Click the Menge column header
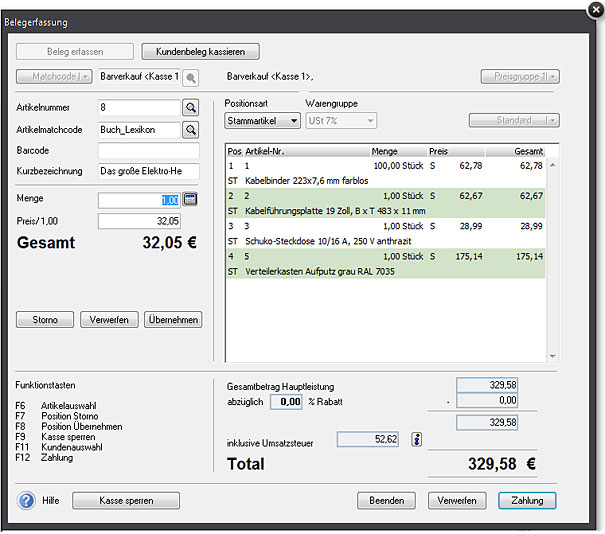Screen dimensions: 605x534 click(399, 151)
